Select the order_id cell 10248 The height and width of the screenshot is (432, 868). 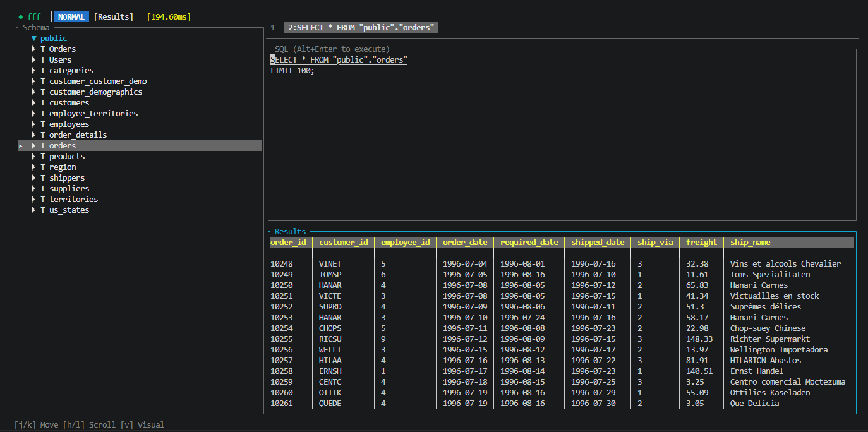282,264
